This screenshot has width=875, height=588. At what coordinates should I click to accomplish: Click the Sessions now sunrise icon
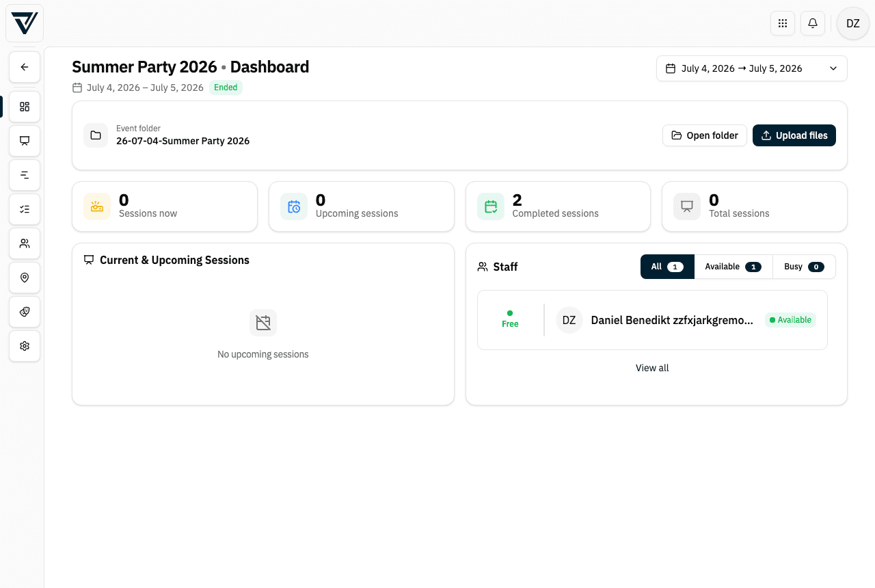tap(97, 206)
